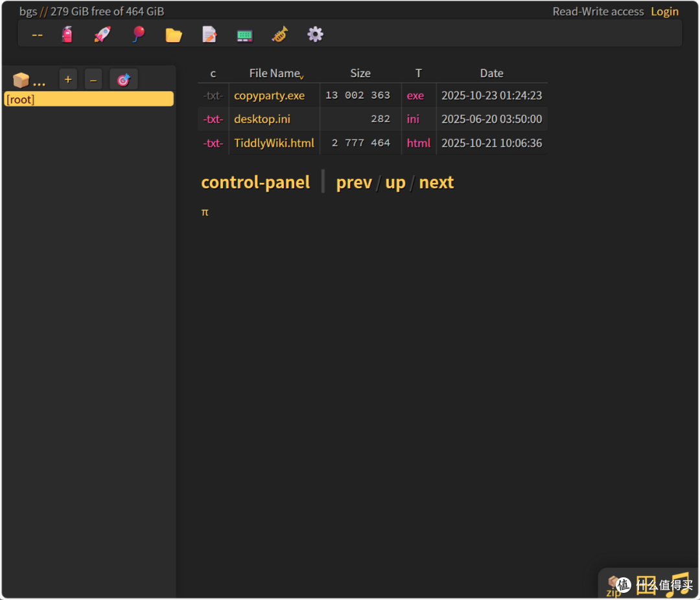Open the terminal send-message tool
Screen dimensions: 700x600
coord(244,35)
